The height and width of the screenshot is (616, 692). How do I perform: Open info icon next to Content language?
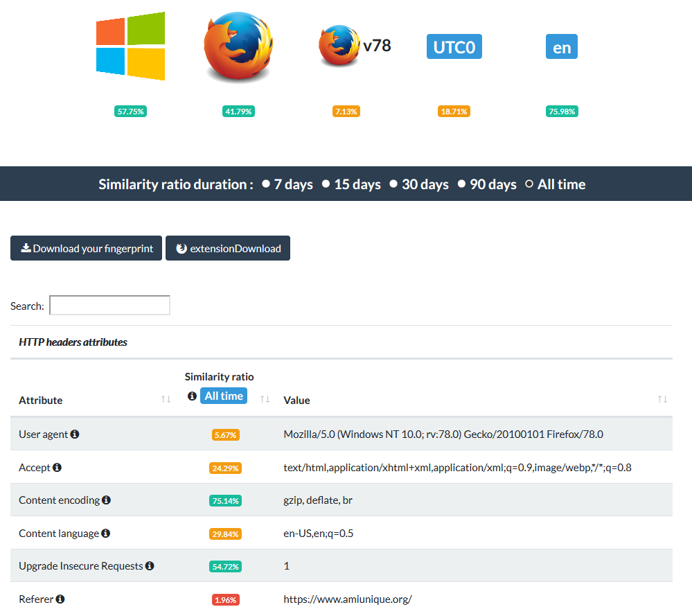105,533
